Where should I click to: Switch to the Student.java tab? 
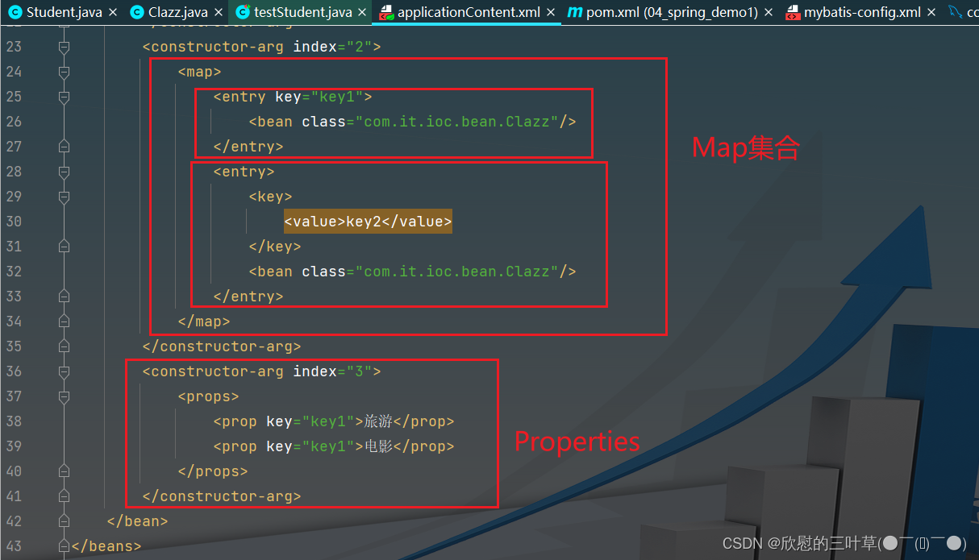[x=63, y=12]
